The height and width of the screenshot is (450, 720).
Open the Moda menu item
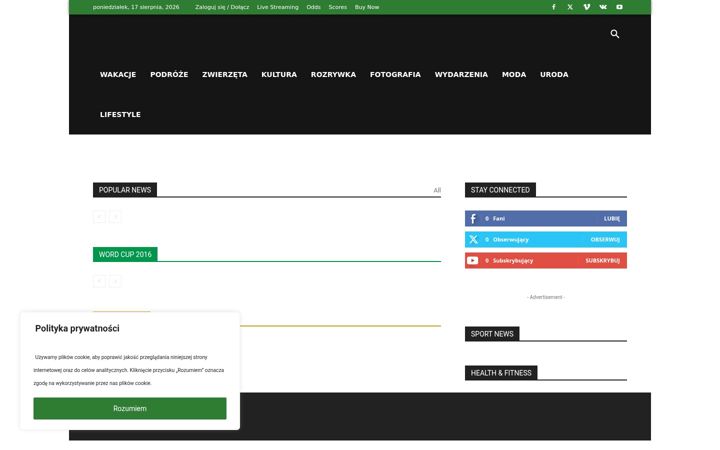514,74
